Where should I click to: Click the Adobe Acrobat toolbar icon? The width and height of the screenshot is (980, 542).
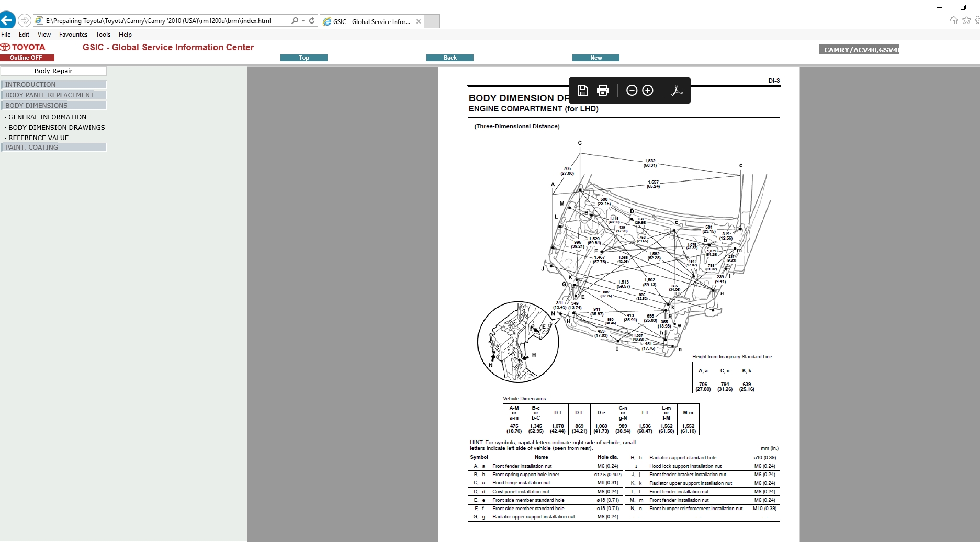click(x=677, y=91)
